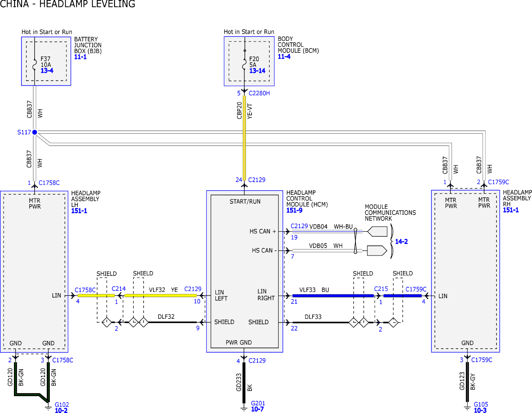
Task: Select the LIN LEFT pin label
Action: coord(221,295)
